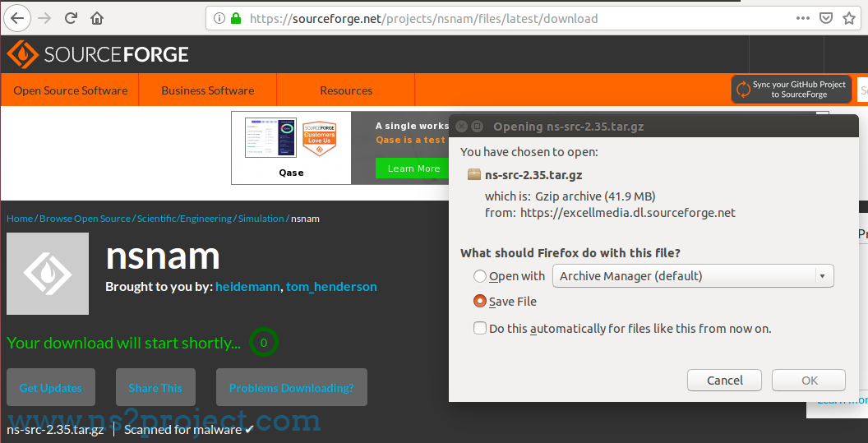Image resolution: width=868 pixels, height=443 pixels.
Task: Check Do this automatically for files
Action: click(x=480, y=329)
